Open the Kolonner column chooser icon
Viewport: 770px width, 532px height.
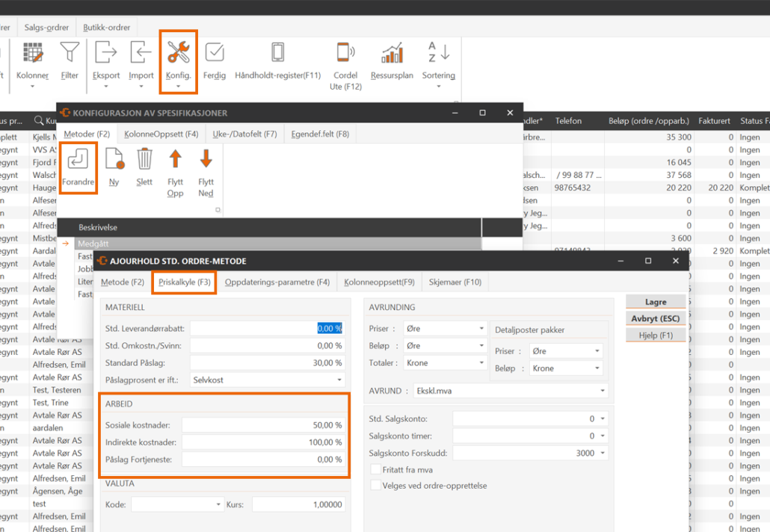tap(32, 53)
